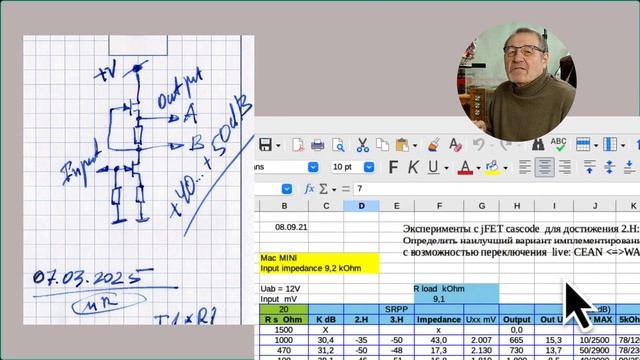The image size is (640, 360).
Task: Click the SRPP header cell
Action: [396, 309]
